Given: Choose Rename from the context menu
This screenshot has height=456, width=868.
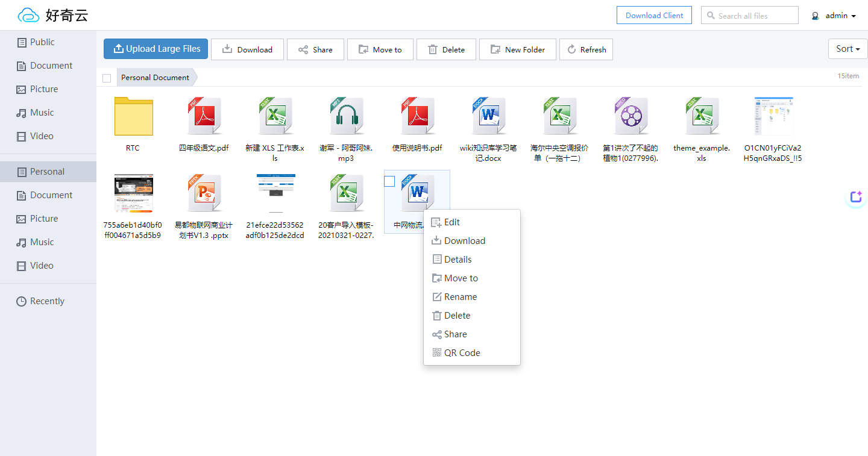Looking at the screenshot, I should tap(460, 297).
